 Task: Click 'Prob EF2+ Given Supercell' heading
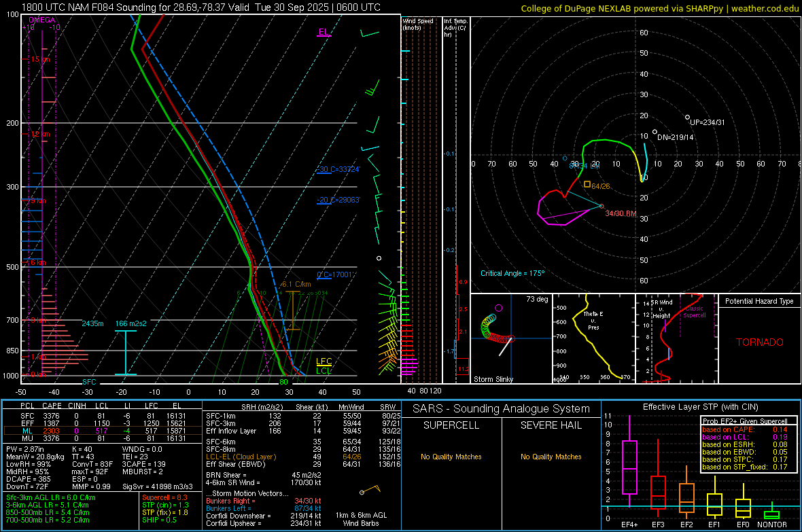[x=745, y=421]
